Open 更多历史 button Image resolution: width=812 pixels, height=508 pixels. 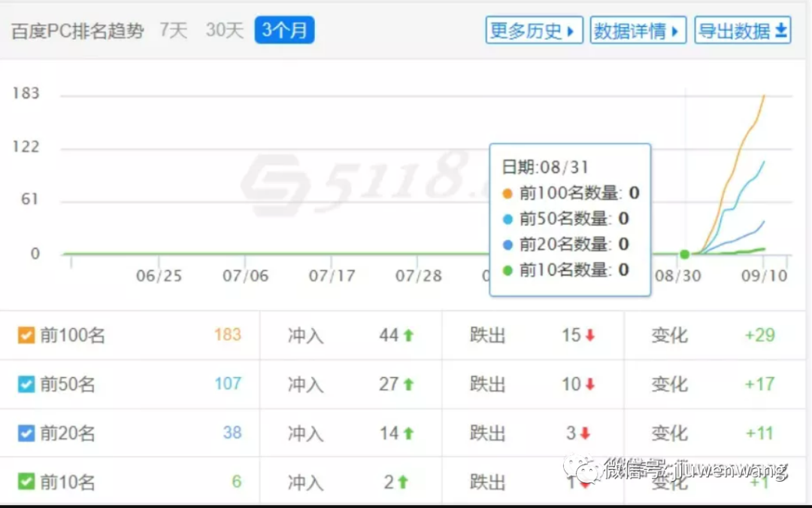pos(534,30)
